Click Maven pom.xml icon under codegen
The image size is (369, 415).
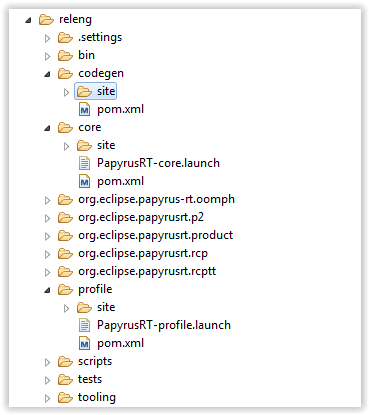click(x=84, y=110)
